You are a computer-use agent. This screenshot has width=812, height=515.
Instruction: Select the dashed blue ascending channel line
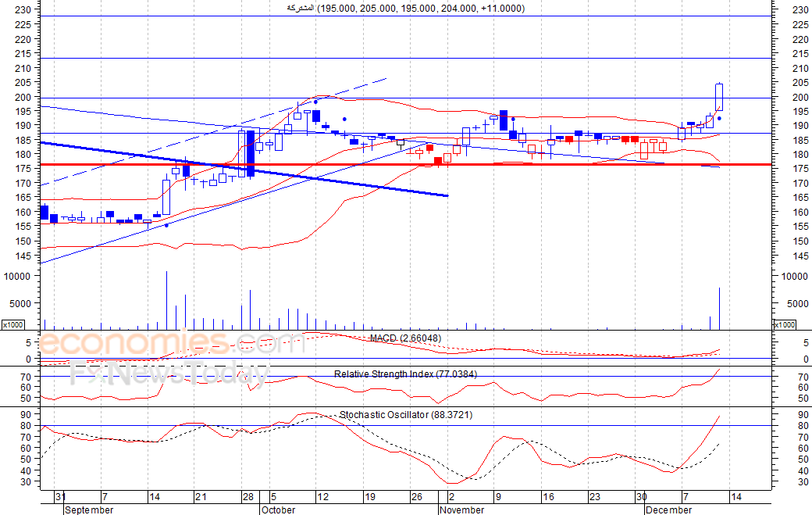pos(213,131)
